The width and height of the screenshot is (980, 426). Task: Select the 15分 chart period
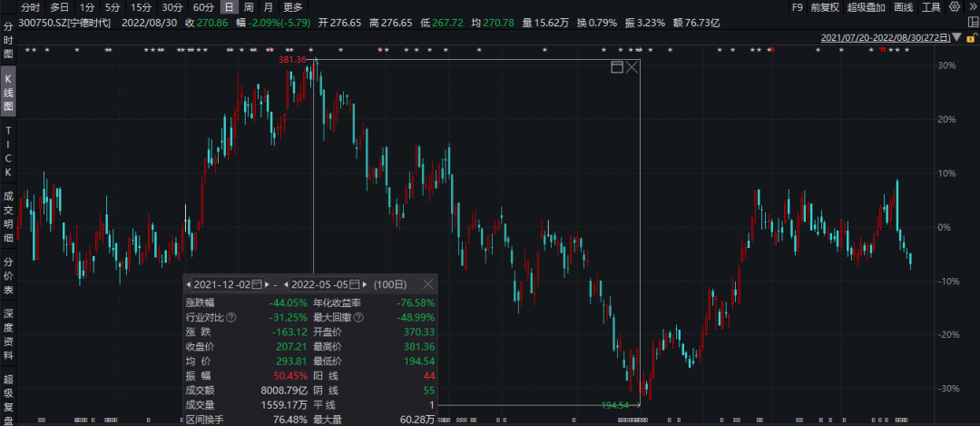[140, 7]
